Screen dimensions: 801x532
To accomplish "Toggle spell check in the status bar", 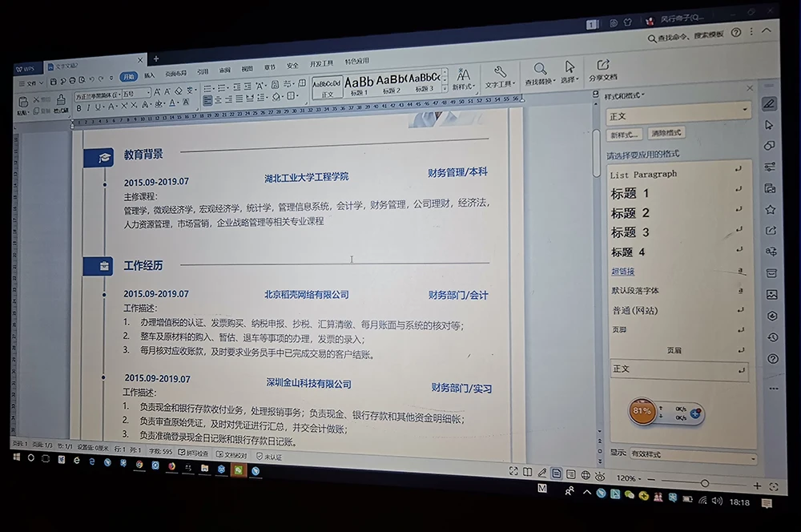I will [x=193, y=453].
